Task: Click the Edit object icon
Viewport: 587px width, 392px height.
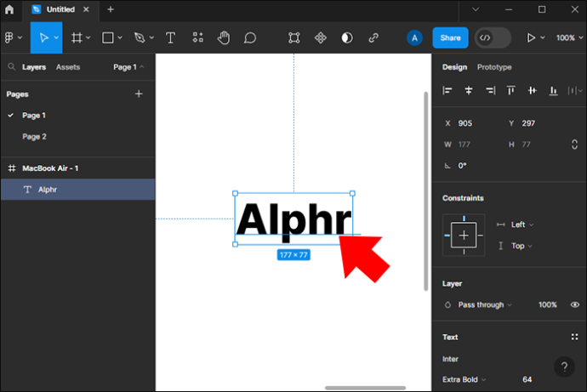Action: 293,37
